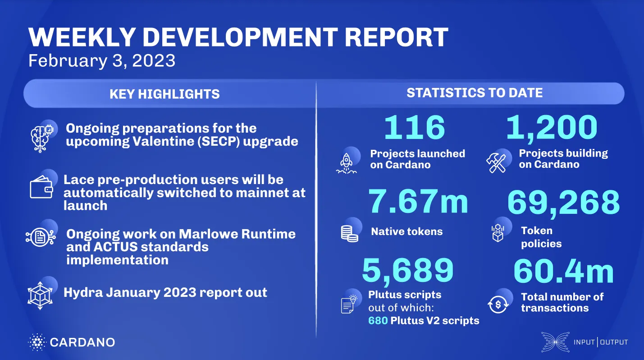644x360 pixels.
Task: Click the number 116
Action: 415,127
